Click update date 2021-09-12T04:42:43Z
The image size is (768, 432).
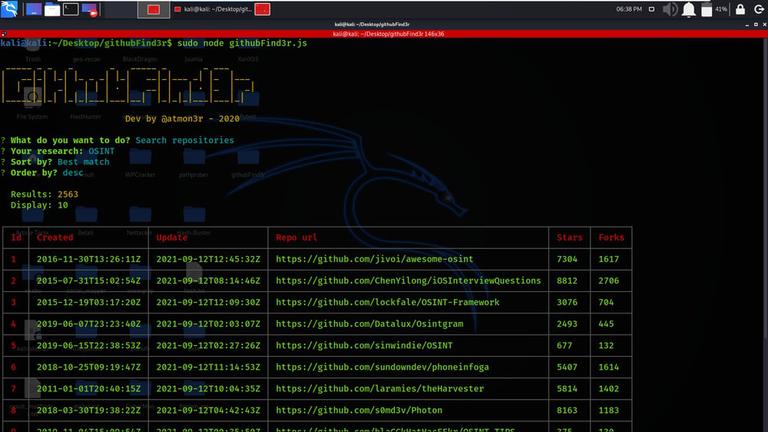click(208, 409)
